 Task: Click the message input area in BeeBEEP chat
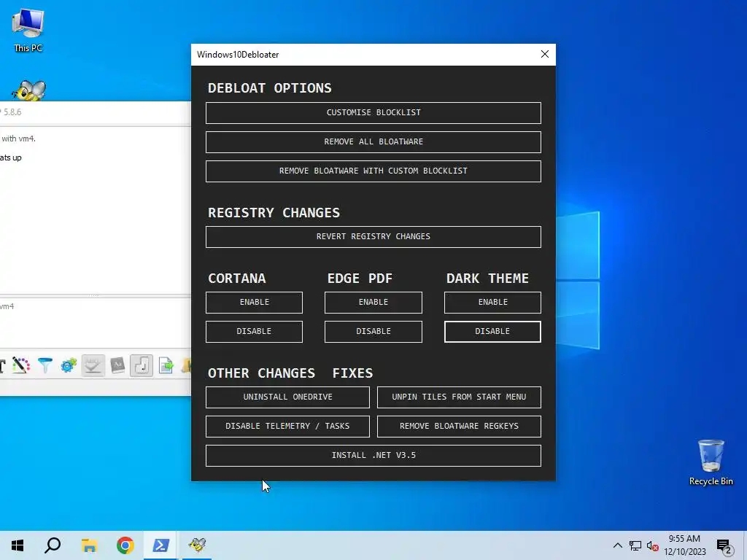(x=96, y=323)
